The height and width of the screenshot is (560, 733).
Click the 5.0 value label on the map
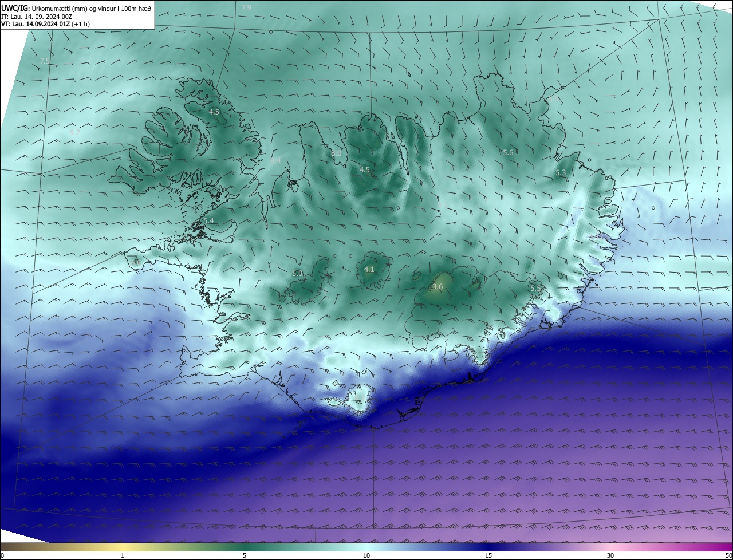point(297,274)
